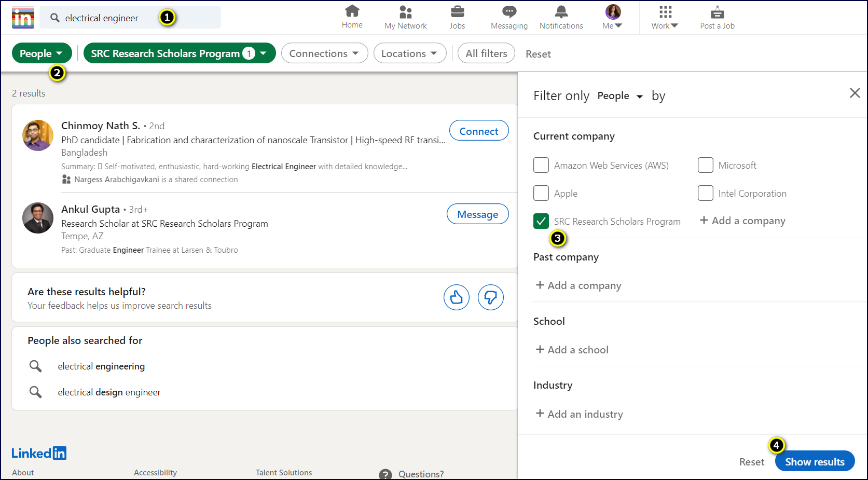Open the Talent Solutions footer link
868x480 pixels.
point(284,473)
